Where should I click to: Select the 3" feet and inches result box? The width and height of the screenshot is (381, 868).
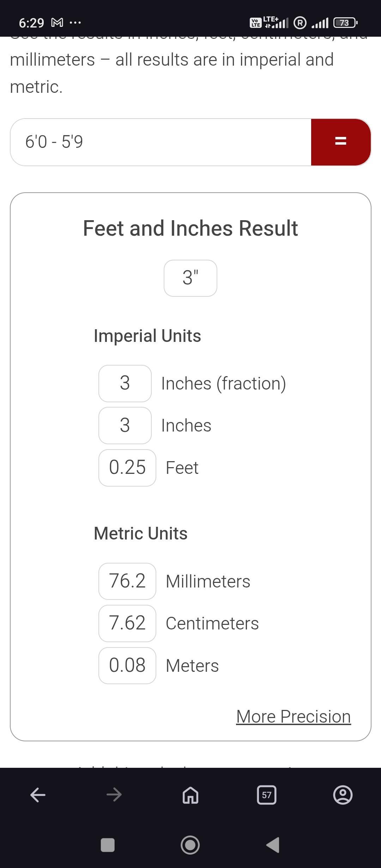pos(190,278)
